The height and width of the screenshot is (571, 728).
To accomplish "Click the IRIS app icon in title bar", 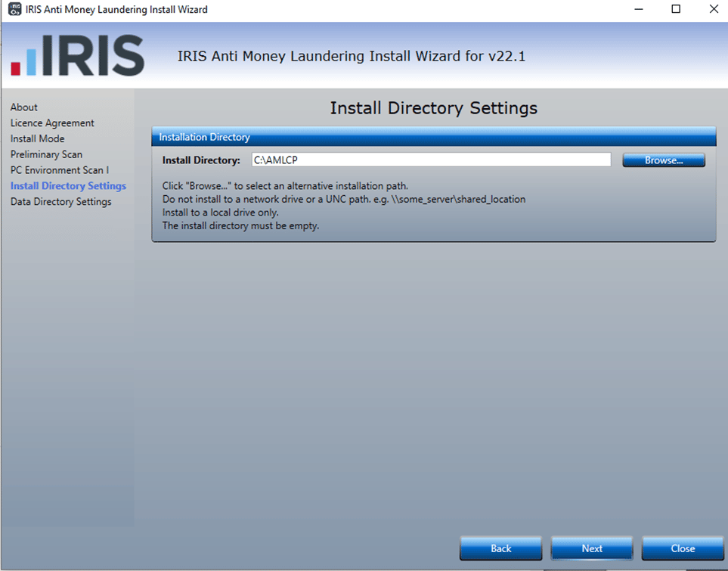I will [14, 9].
